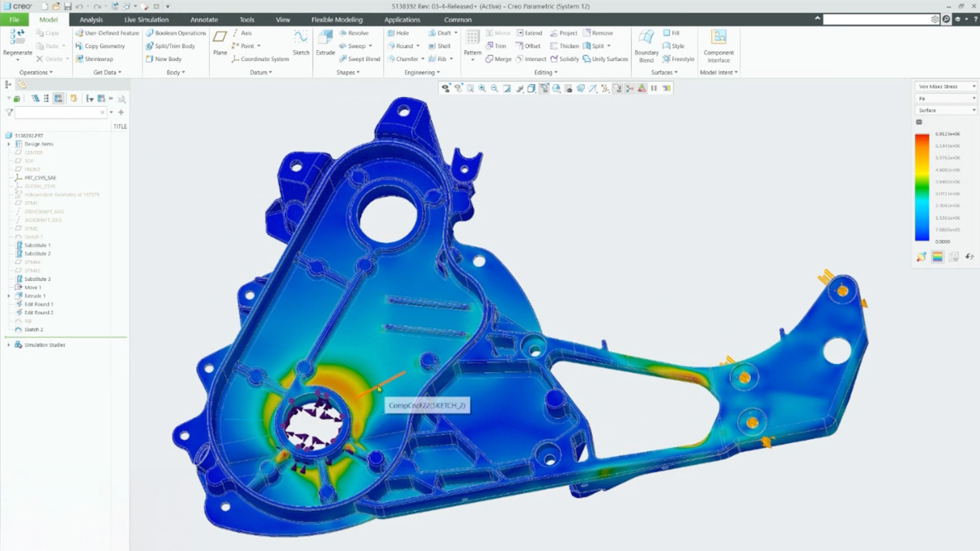Select the Boundary Blend surface tool
Screen dimensions: 980x551
(646, 42)
